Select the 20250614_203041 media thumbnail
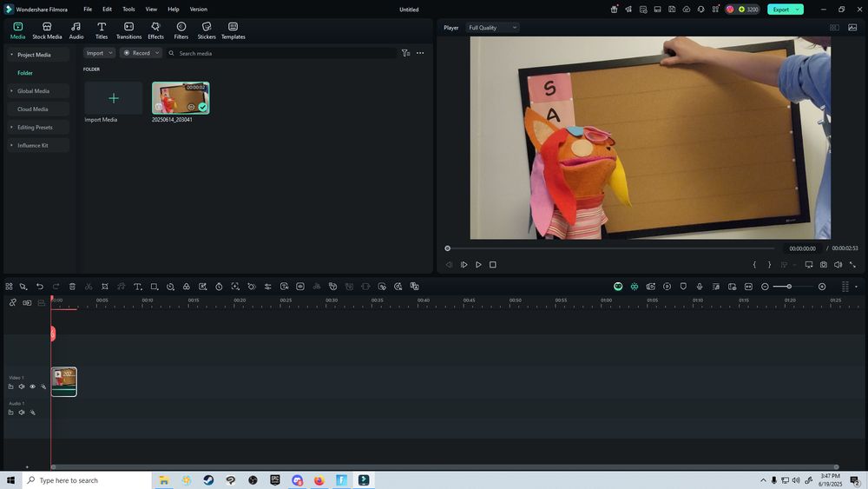868x489 pixels. pyautogui.click(x=181, y=98)
